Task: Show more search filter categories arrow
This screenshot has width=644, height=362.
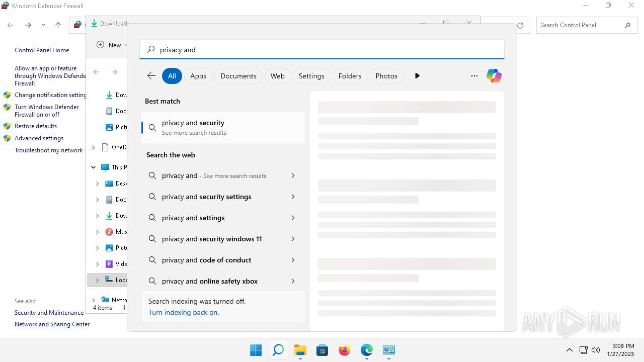Action: [x=417, y=76]
